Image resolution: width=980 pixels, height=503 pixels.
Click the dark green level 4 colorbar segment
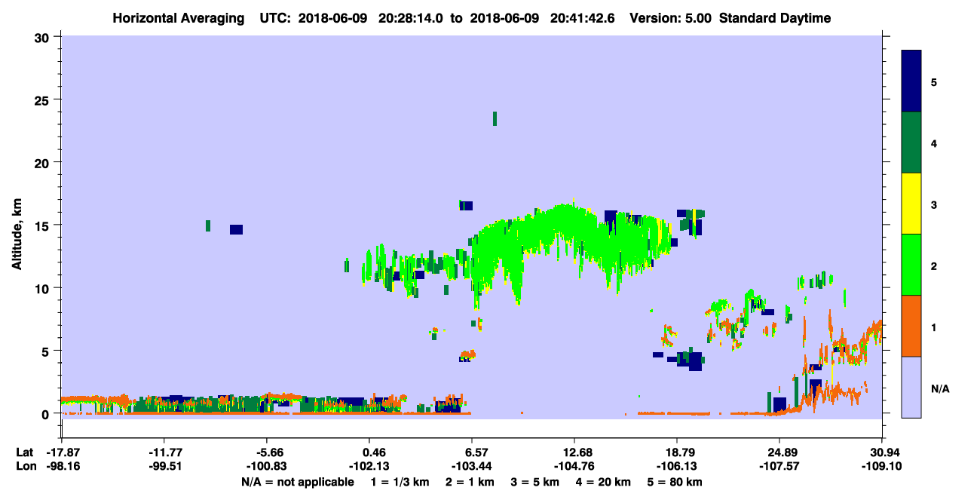(911, 143)
